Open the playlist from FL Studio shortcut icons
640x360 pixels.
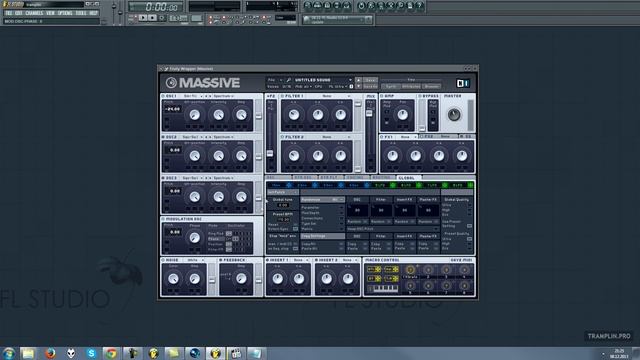[x=307, y=6]
